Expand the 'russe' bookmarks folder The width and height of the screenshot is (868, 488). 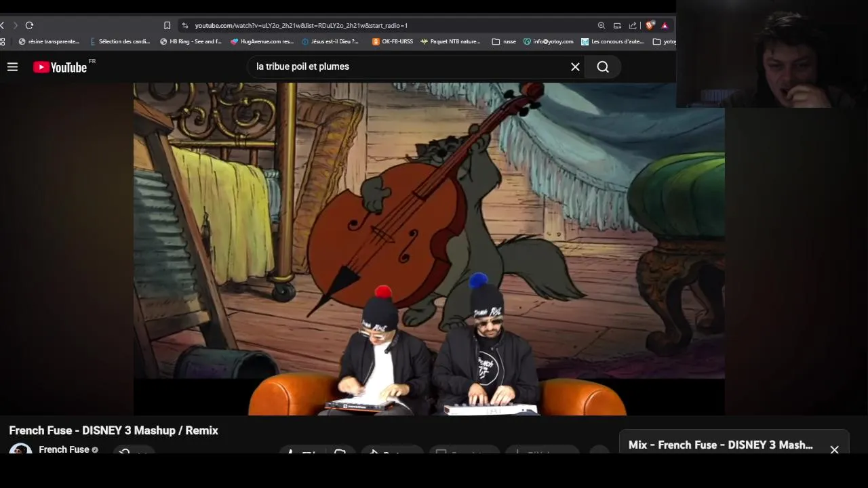pyautogui.click(x=505, y=41)
